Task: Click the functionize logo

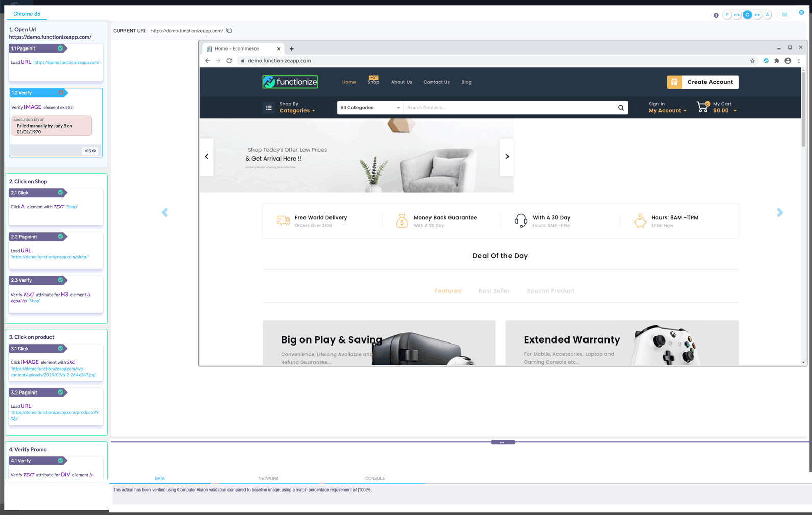Action: tap(290, 82)
